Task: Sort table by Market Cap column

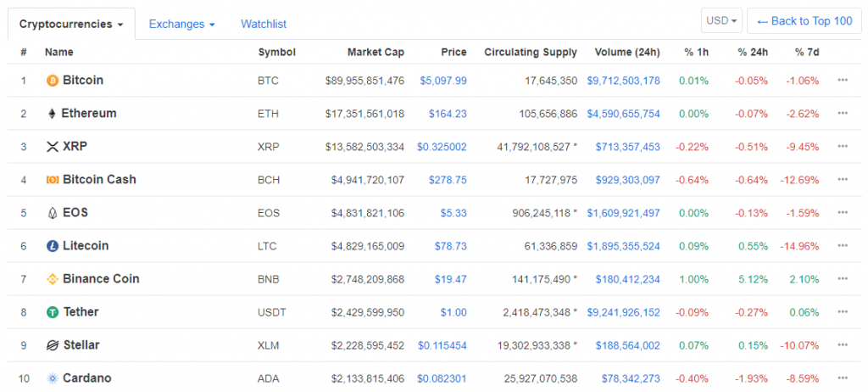Action: (376, 52)
